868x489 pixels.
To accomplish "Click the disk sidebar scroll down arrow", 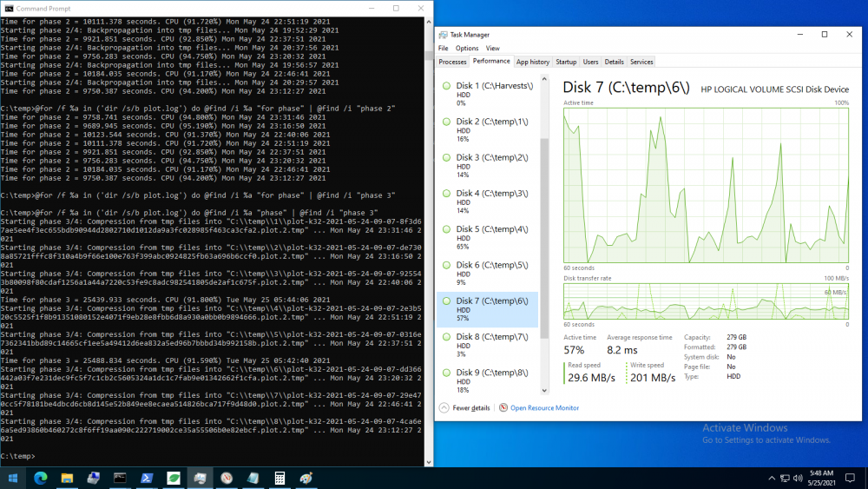I will 544,391.
